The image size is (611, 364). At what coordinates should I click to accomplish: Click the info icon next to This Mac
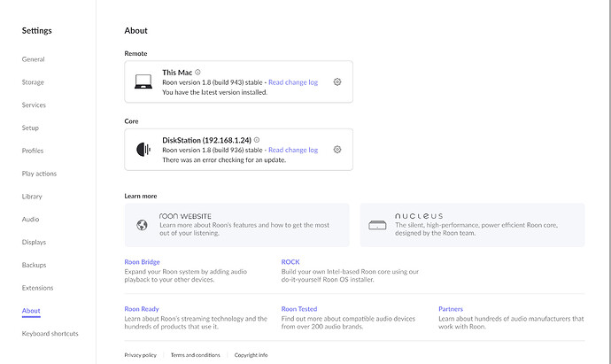[197, 72]
